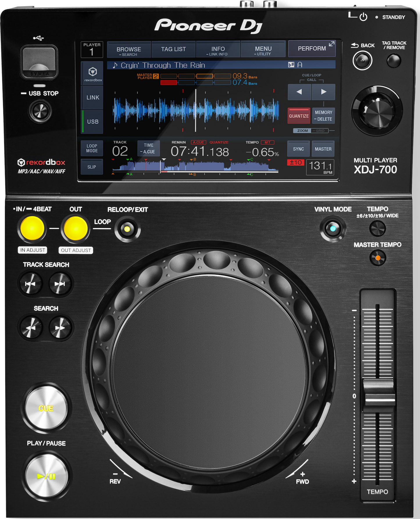Tap the ZOOM / GRID mode selector
This screenshot has height=519, width=420.
click(311, 131)
